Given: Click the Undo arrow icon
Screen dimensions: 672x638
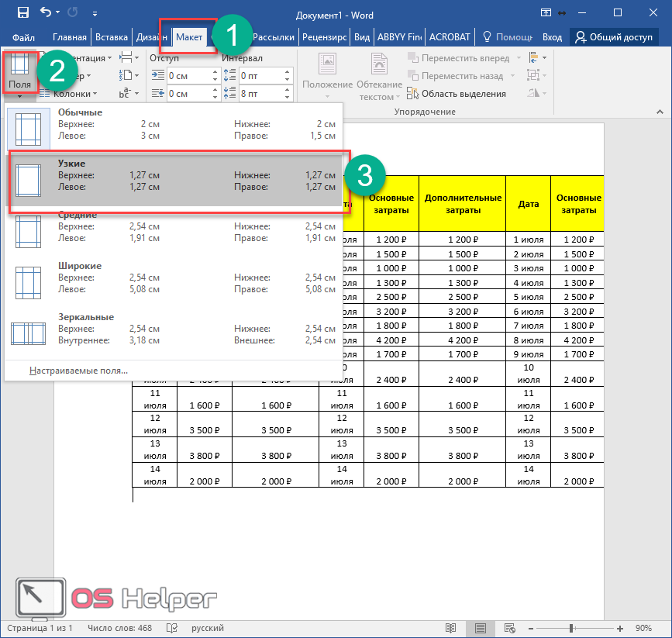Looking at the screenshot, I should pyautogui.click(x=45, y=13).
